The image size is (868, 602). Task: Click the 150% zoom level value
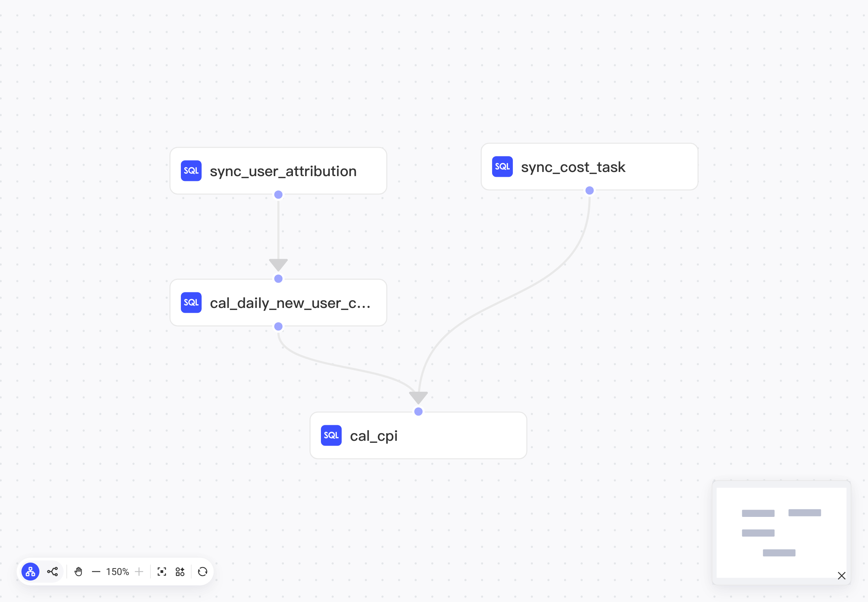118,572
